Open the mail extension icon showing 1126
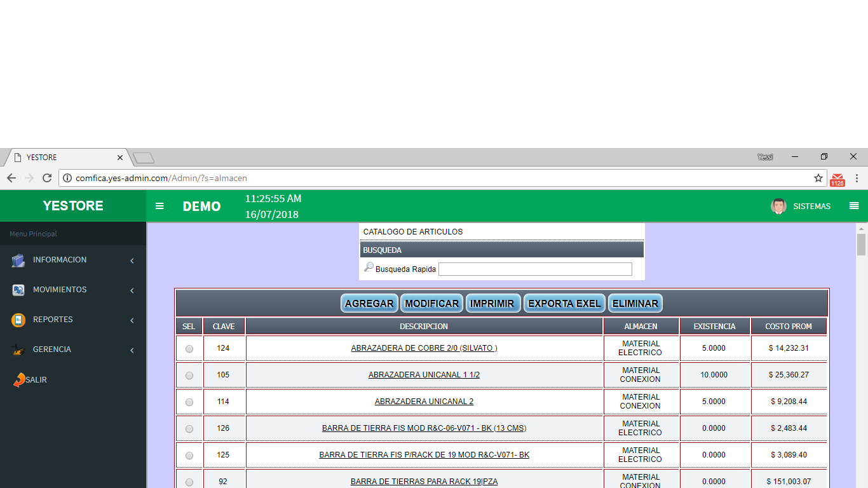Viewport: 868px width, 488px height. (x=837, y=179)
